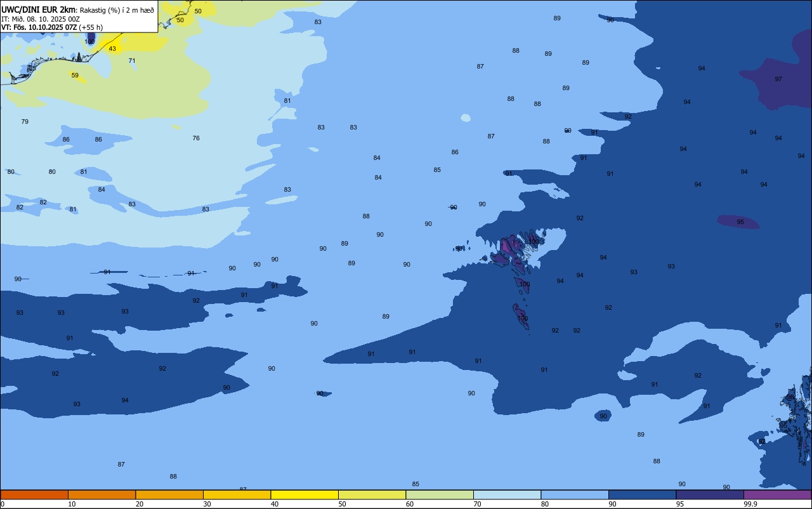Click the '0' legend tick label

click(3, 504)
